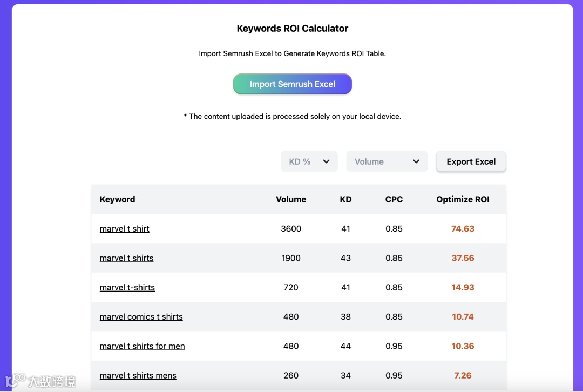Open the 'marvel t shirts mens' link
The height and width of the screenshot is (392, 583).
pyautogui.click(x=138, y=376)
